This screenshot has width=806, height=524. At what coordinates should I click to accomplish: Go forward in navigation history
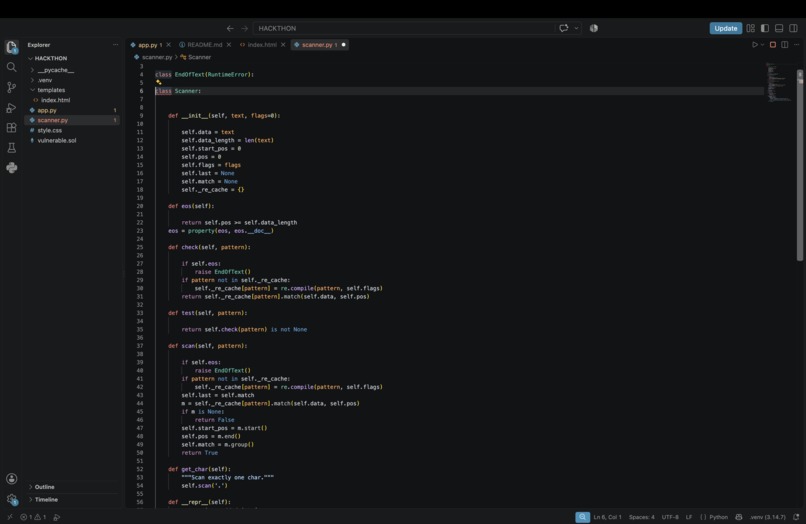[244, 28]
